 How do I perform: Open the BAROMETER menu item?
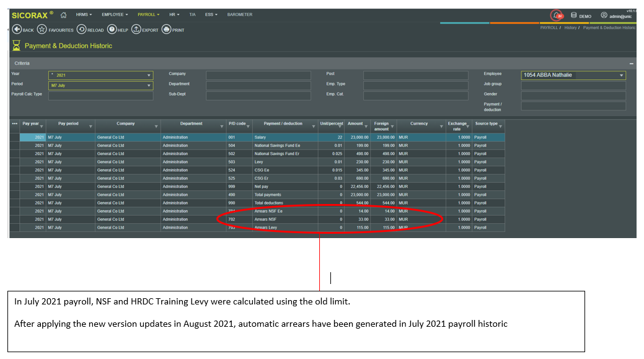pyautogui.click(x=239, y=14)
